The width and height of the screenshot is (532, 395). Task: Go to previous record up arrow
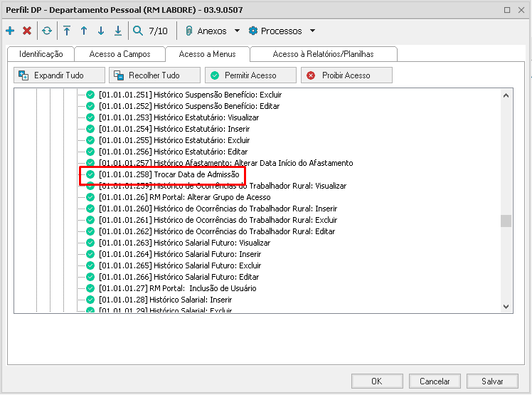point(84,31)
